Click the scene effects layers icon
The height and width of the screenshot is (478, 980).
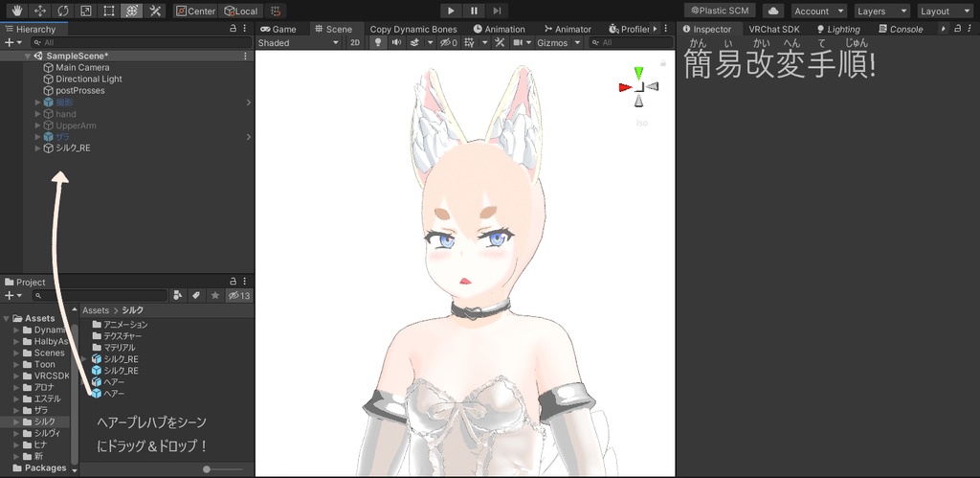tap(413, 42)
